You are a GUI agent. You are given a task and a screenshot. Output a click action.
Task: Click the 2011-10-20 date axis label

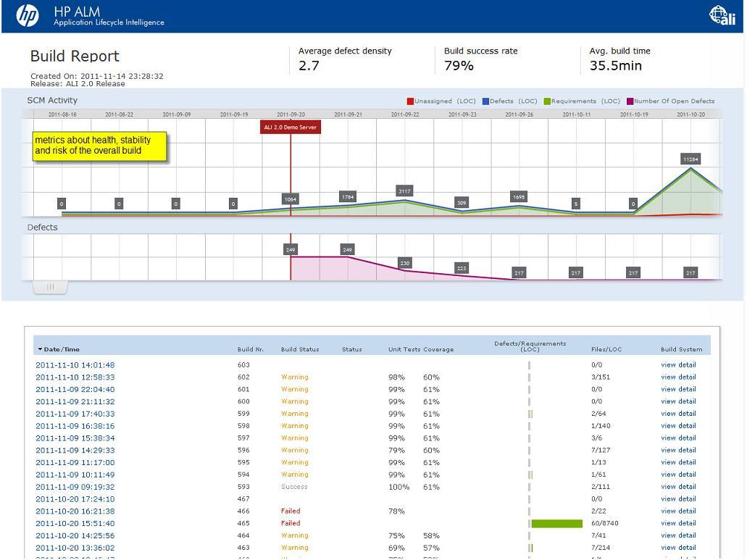point(690,114)
